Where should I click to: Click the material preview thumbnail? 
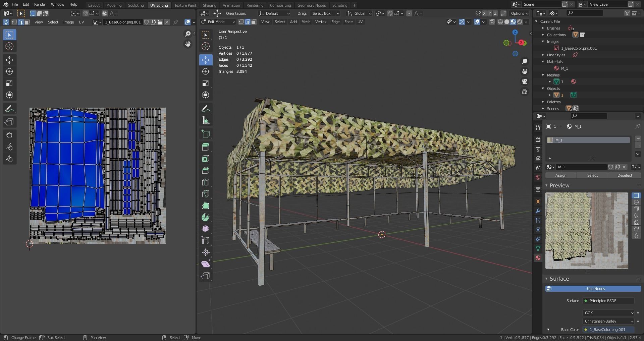[587, 231]
